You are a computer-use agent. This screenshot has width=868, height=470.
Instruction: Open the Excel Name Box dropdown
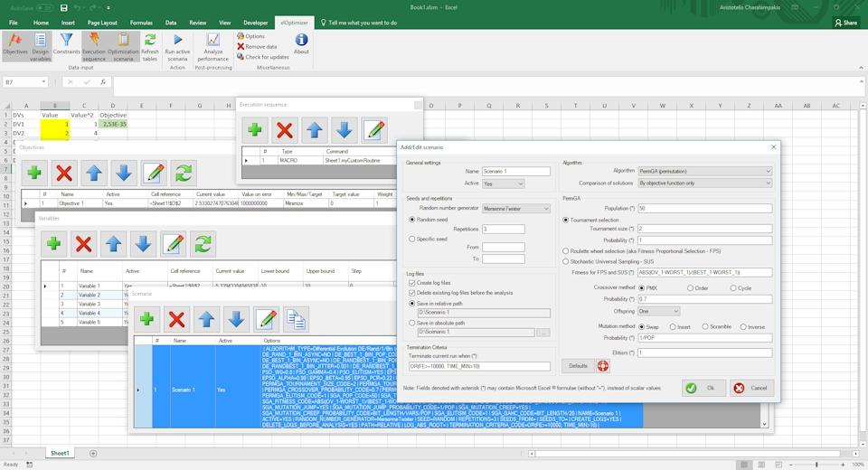point(43,82)
